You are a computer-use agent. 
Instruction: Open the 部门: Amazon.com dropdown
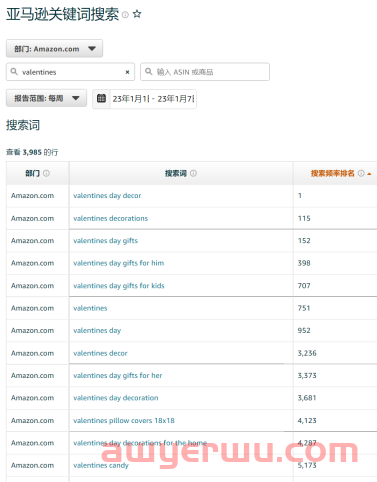(54, 49)
